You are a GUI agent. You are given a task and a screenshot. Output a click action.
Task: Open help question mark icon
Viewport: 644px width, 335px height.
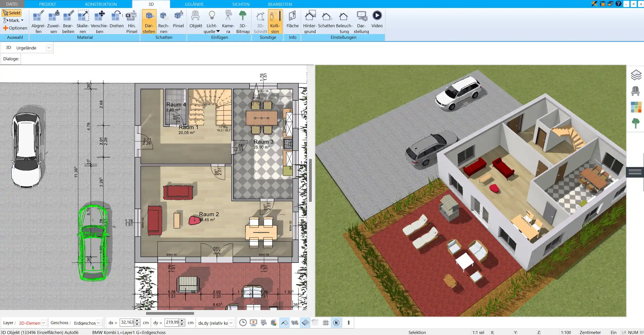(x=618, y=4)
